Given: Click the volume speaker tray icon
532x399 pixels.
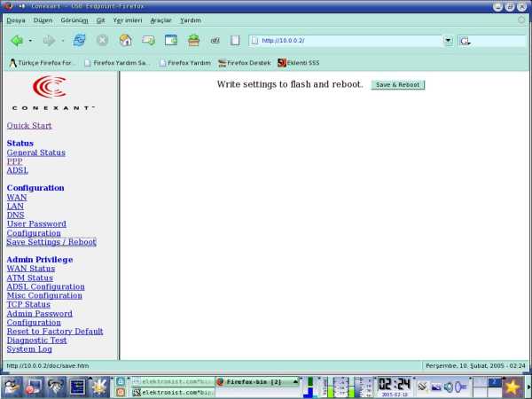Looking at the screenshot, I should tap(450, 387).
